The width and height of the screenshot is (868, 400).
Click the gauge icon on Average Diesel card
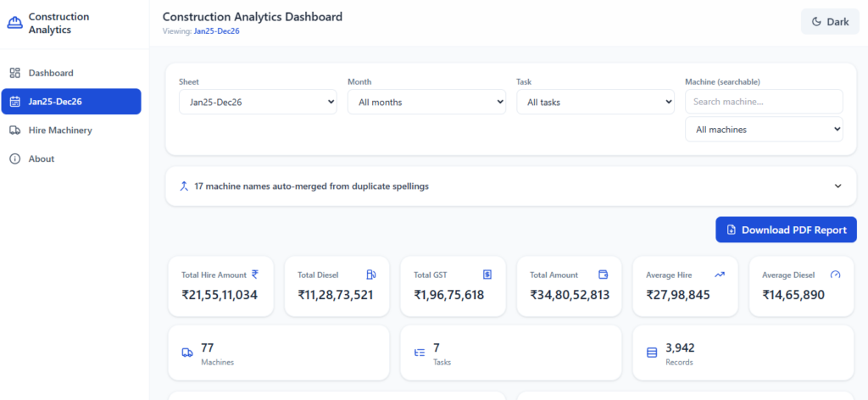(x=836, y=275)
